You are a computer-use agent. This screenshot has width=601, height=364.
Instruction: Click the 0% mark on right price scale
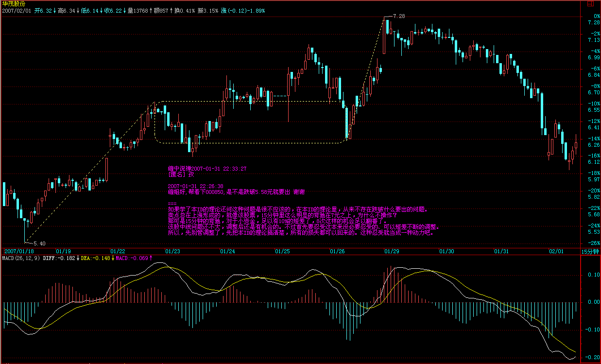[593, 16]
